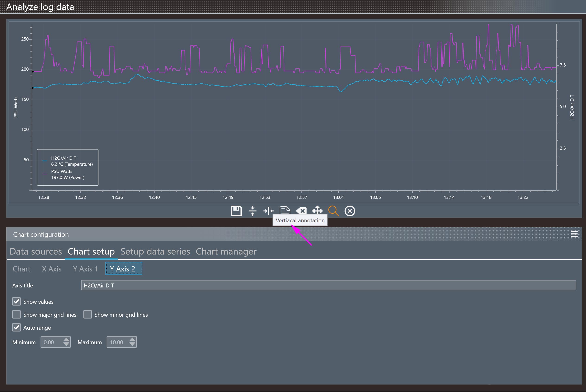
Task: Click the circled X reset icon
Action: tap(350, 211)
